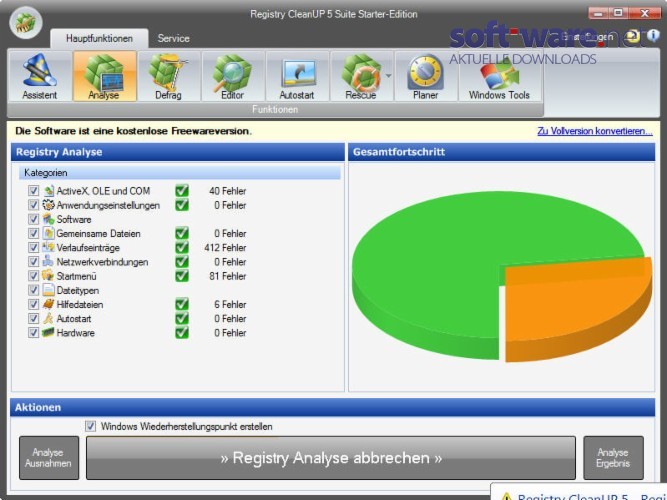Viewport: 667px width, 500px height.
Task: Click the '6 Fehler' result text
Action: [230, 304]
